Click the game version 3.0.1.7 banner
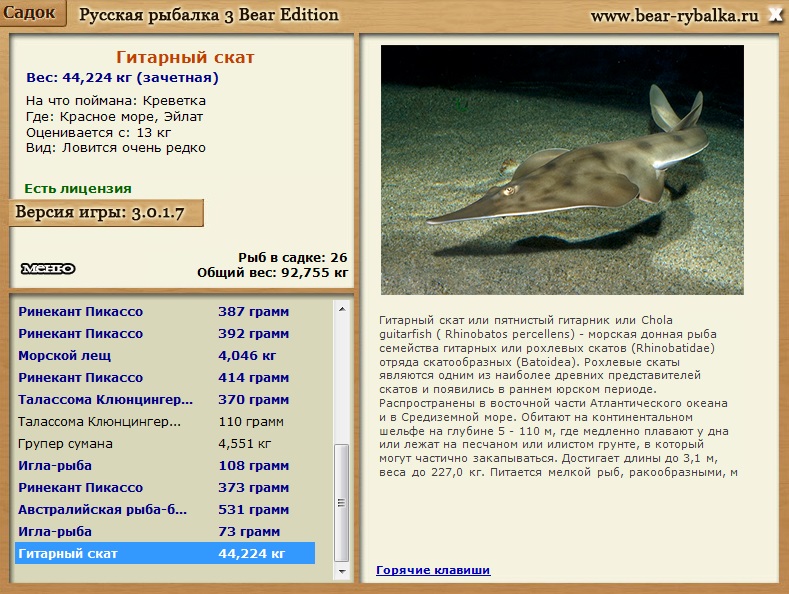Image resolution: width=789 pixels, height=594 pixels. [106, 214]
